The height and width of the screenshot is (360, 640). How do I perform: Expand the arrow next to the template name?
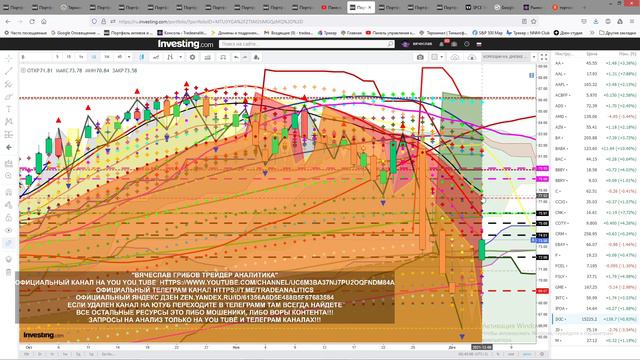pos(533,57)
